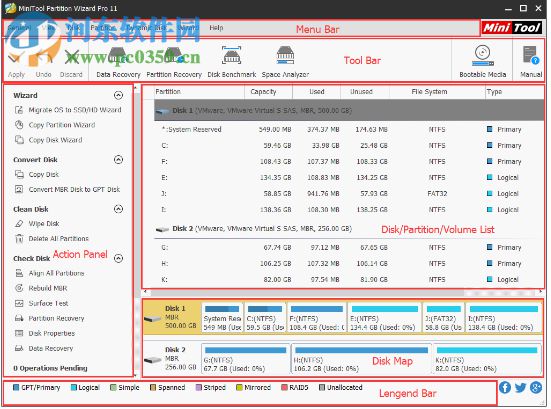Select J:(FAT32) block in disk map

coord(443,318)
